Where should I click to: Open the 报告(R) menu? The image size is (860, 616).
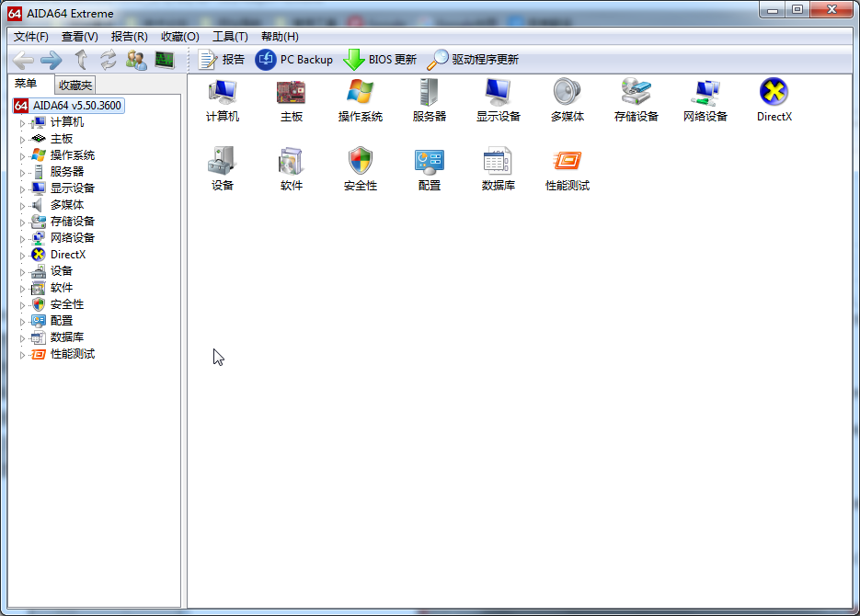(x=130, y=37)
